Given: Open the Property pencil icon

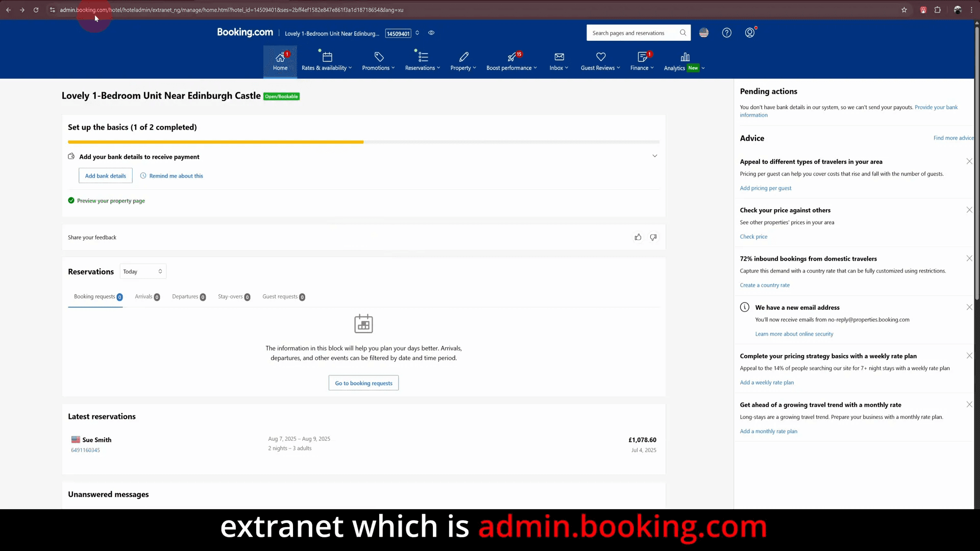Looking at the screenshot, I should pos(463,57).
